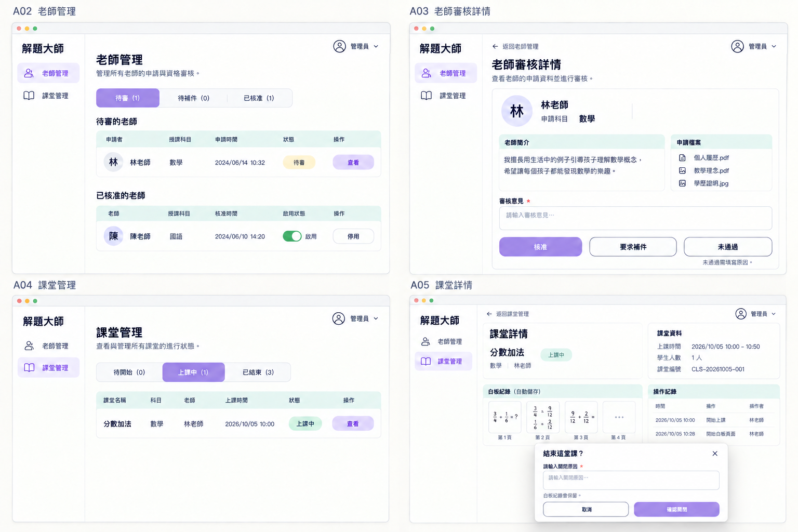Click 上課中 badge beside 分數加法 in A05

click(556, 355)
